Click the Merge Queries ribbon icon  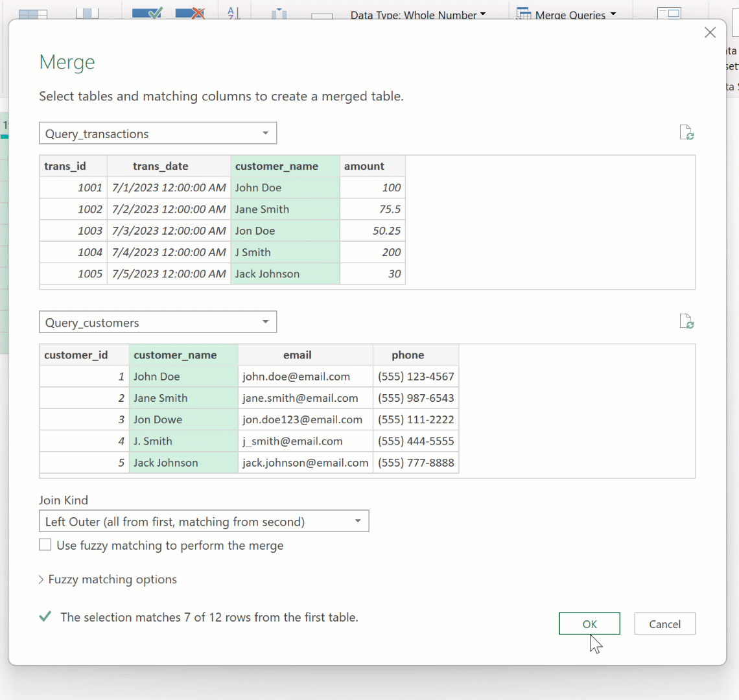pos(524,14)
